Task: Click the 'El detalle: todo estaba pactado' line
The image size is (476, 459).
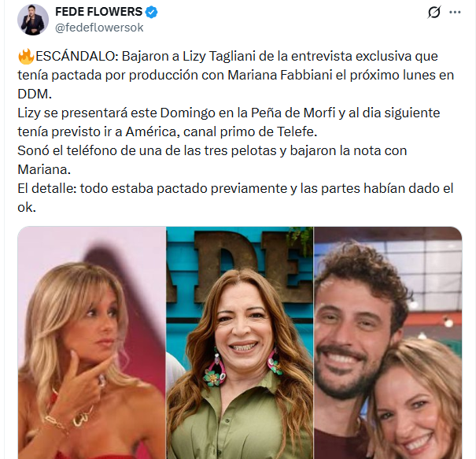Action: tap(235, 188)
